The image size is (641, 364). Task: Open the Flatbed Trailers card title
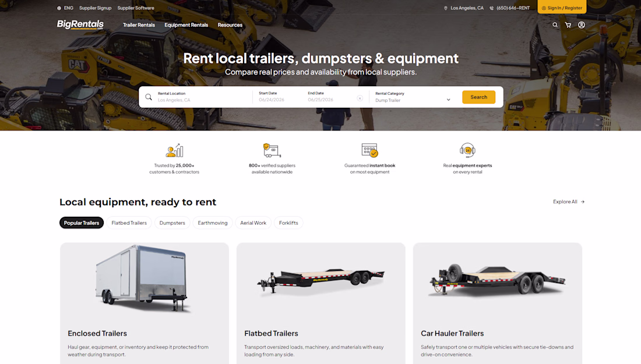(271, 333)
